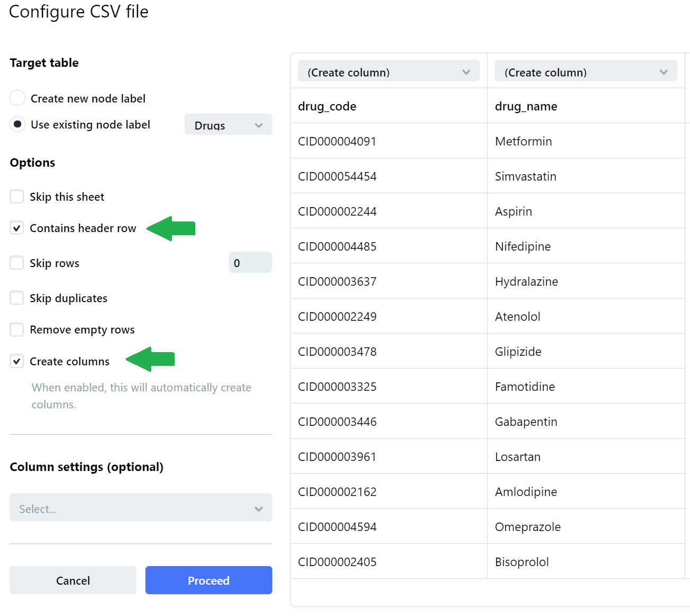690x616 pixels.
Task: Click the blue Proceed button
Action: (x=209, y=580)
